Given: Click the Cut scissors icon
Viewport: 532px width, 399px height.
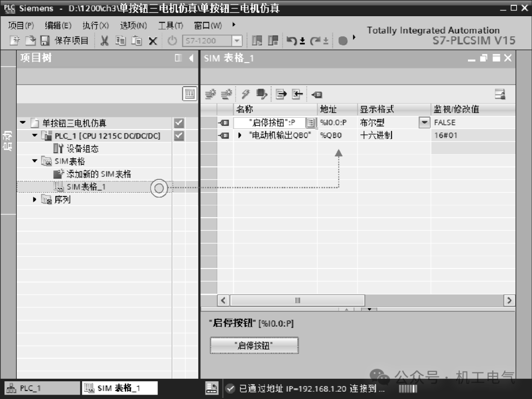Looking at the screenshot, I should [x=104, y=41].
